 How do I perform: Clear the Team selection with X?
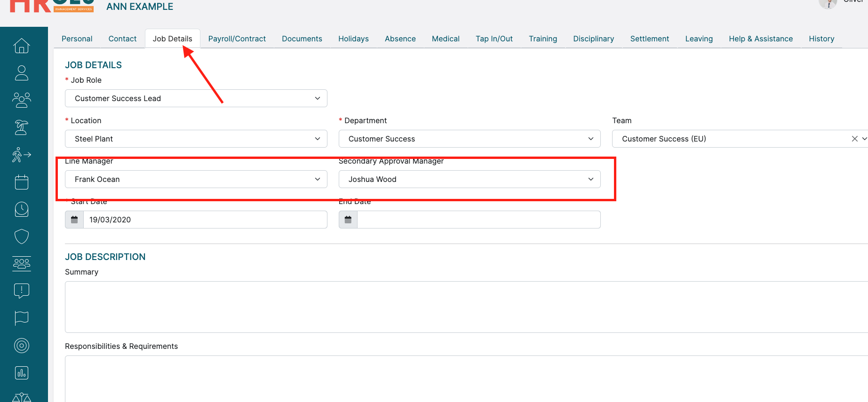[x=854, y=139]
